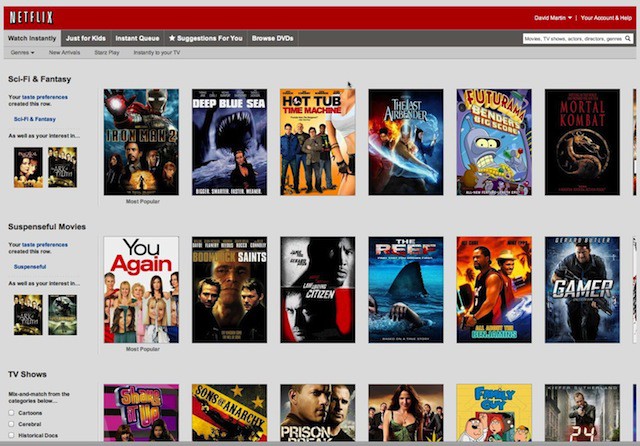Image resolution: width=640 pixels, height=446 pixels.
Task: Open the TV show poster between Prison Break and Family Guy
Action: [406, 413]
